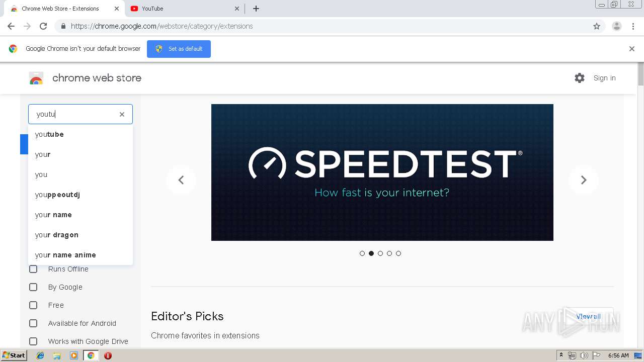
Task: Choose the 'youppeoutdj' suggestion
Action: (80, 195)
